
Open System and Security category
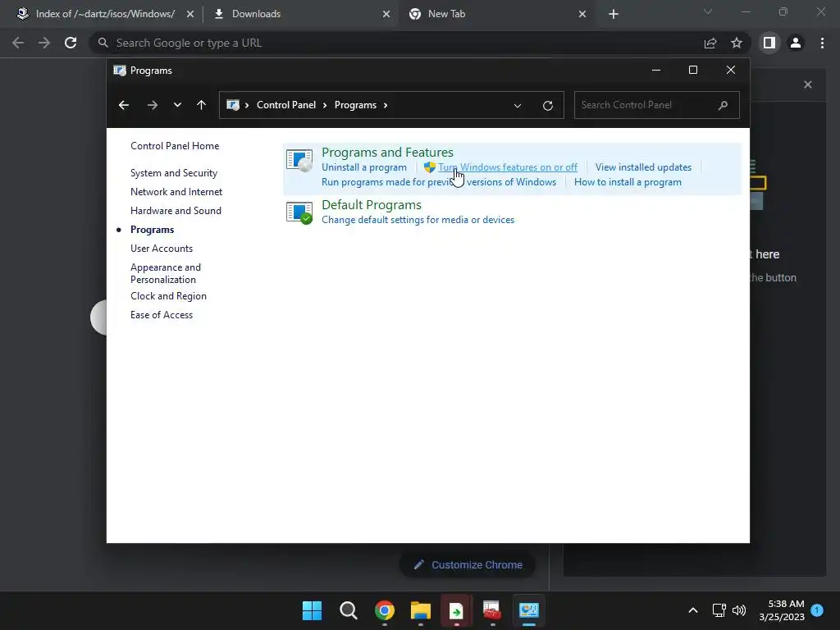coord(174,173)
